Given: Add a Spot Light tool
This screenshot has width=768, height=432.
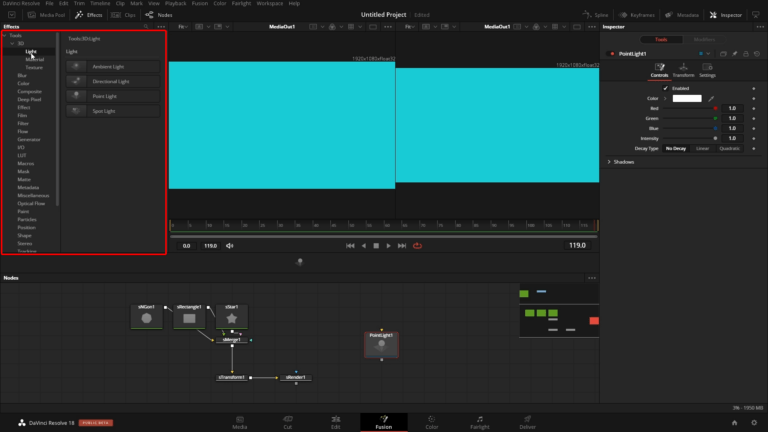Looking at the screenshot, I should pos(113,111).
